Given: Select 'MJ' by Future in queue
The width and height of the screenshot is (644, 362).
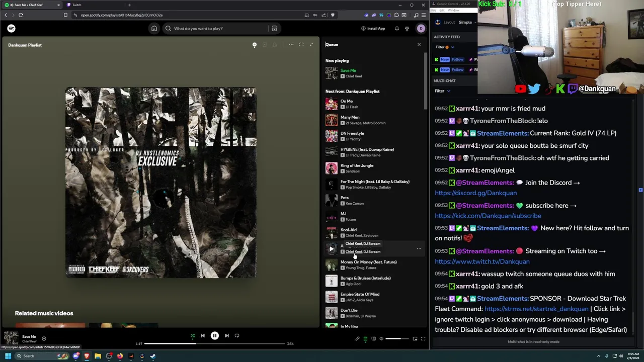Looking at the screenshot, I should point(374,217).
